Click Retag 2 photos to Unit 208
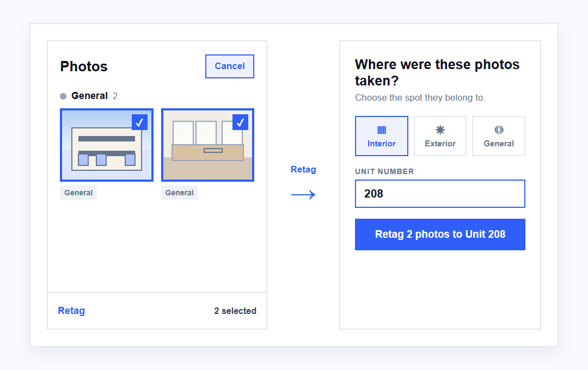This screenshot has width=588, height=370. pyautogui.click(x=440, y=235)
